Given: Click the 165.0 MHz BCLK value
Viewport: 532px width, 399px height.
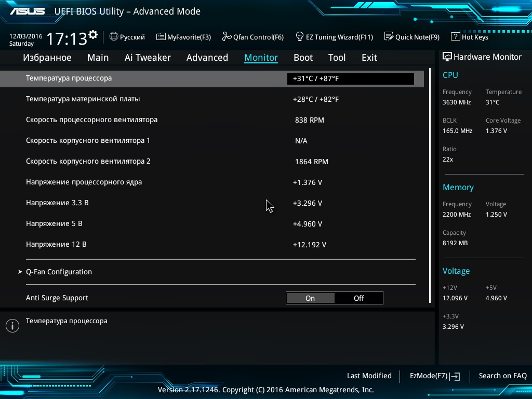Looking at the screenshot, I should 457,130.
